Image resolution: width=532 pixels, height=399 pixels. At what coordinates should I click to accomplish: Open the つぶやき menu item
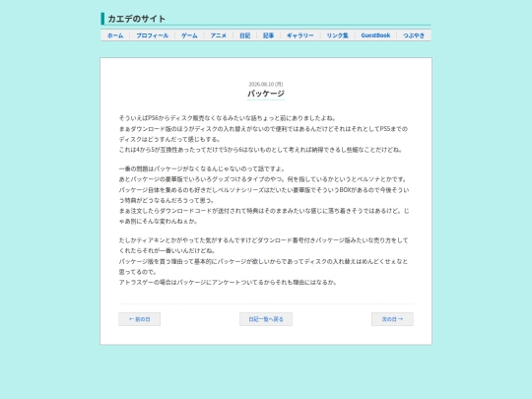414,35
